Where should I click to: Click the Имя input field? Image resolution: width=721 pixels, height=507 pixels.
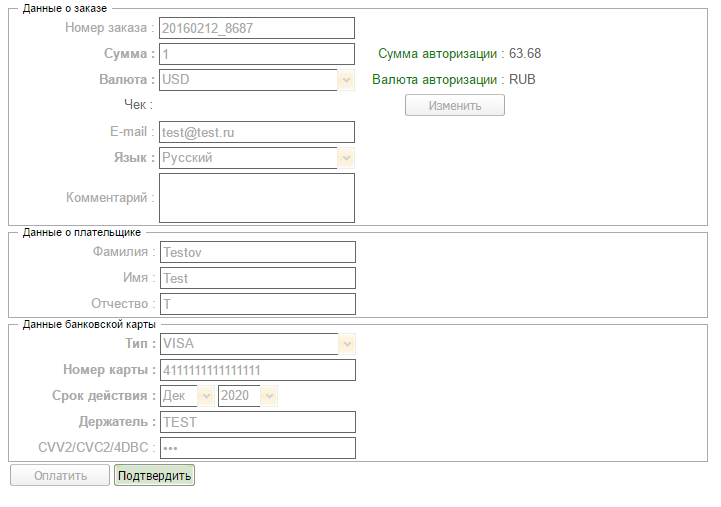tap(257, 278)
